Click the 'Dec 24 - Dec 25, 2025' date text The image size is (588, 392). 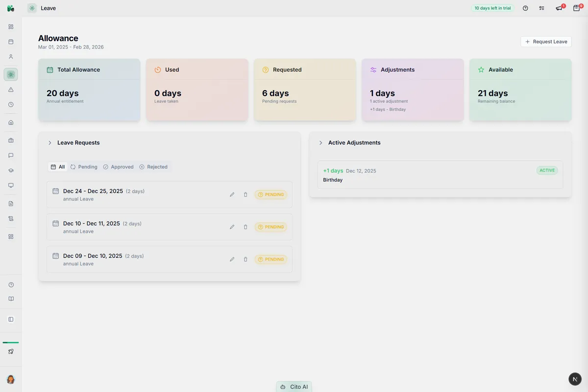(93, 191)
